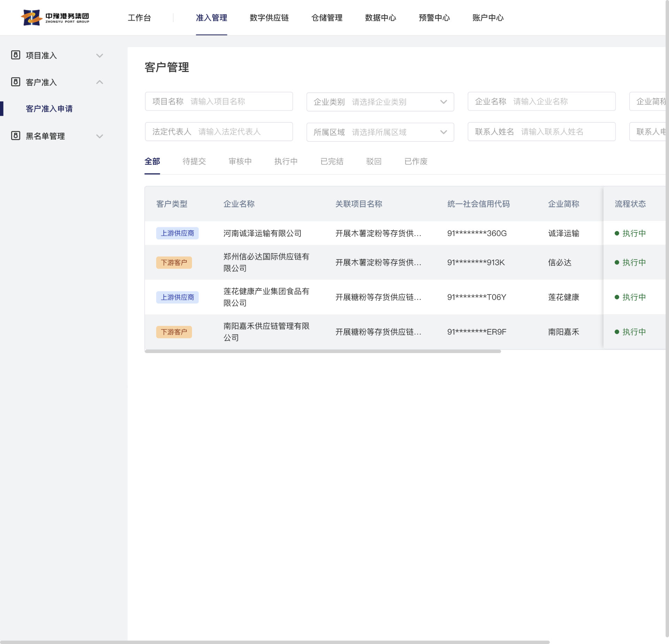
Task: Click 郑州信必达国际供应链有限公司 company name
Action: (266, 262)
